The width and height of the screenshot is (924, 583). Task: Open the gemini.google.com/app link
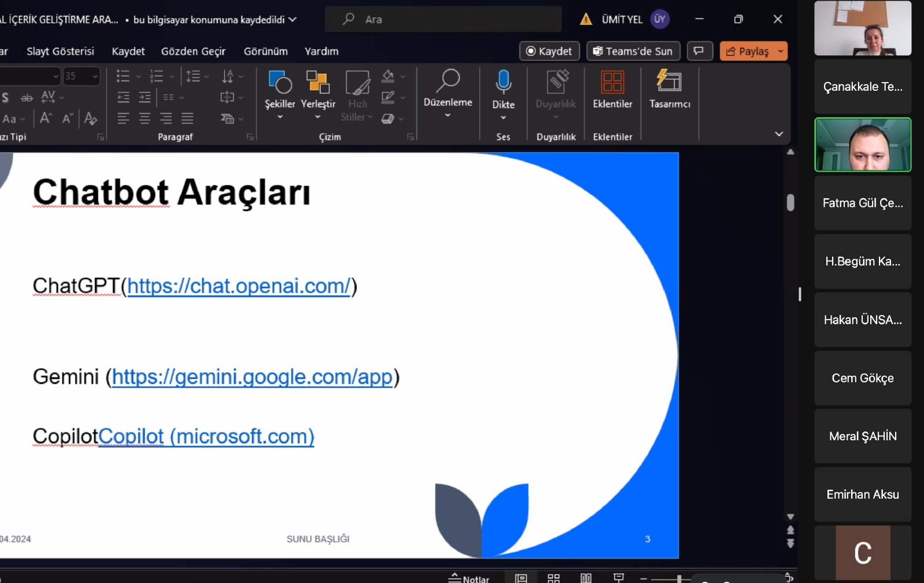pos(252,377)
